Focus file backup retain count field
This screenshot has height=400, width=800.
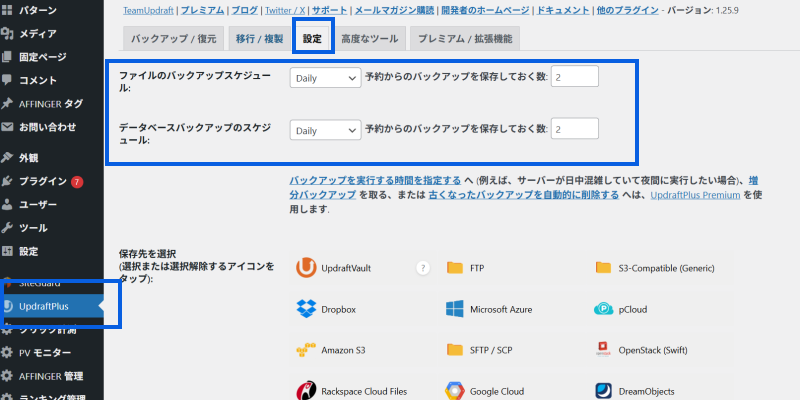click(574, 77)
